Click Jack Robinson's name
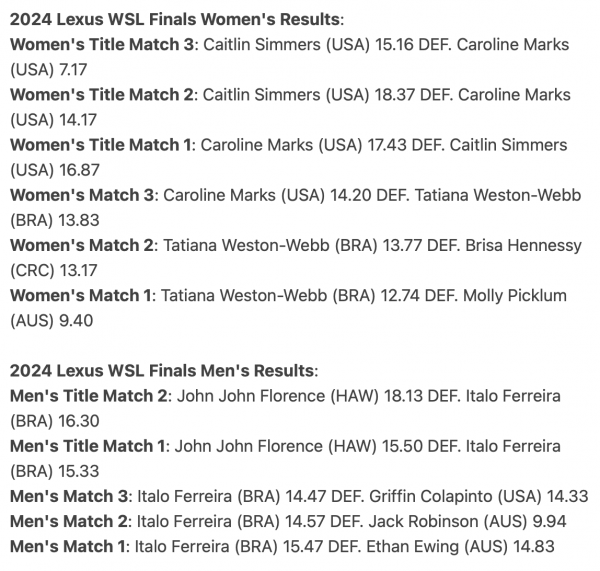The height and width of the screenshot is (571, 600). pyautogui.click(x=421, y=521)
